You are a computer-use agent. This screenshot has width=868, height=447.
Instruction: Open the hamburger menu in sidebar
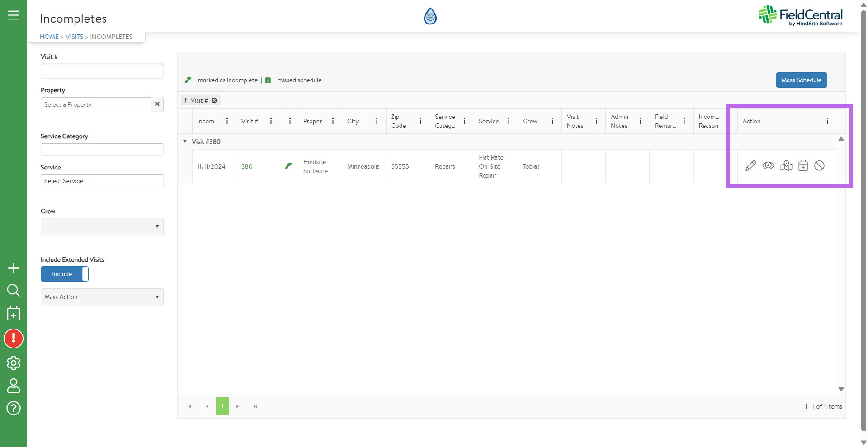coord(14,15)
